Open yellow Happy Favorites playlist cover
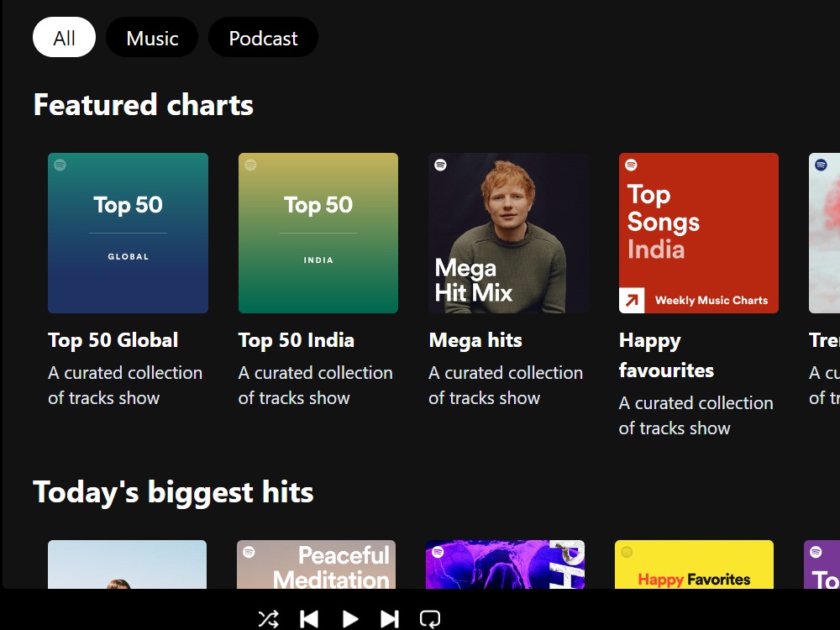This screenshot has height=630, width=840. click(695, 564)
